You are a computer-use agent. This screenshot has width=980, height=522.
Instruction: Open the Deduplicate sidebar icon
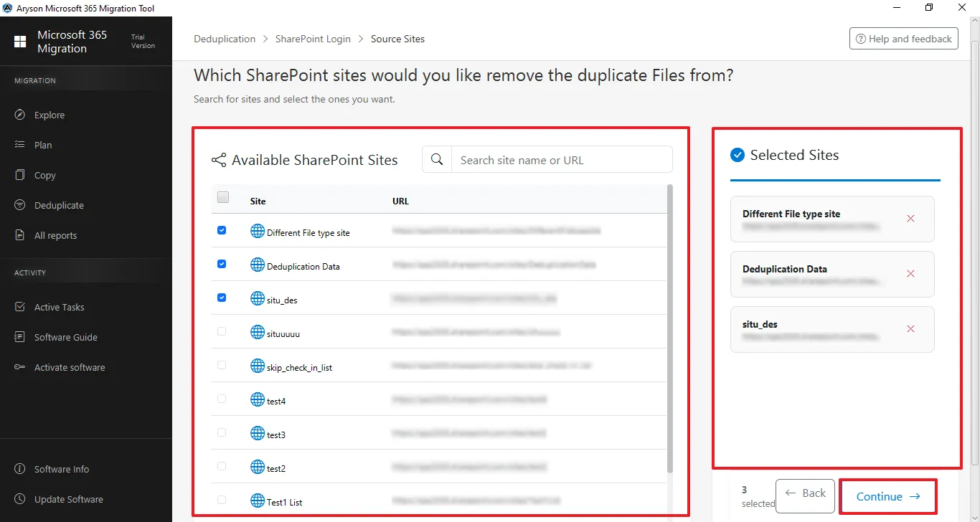20,205
